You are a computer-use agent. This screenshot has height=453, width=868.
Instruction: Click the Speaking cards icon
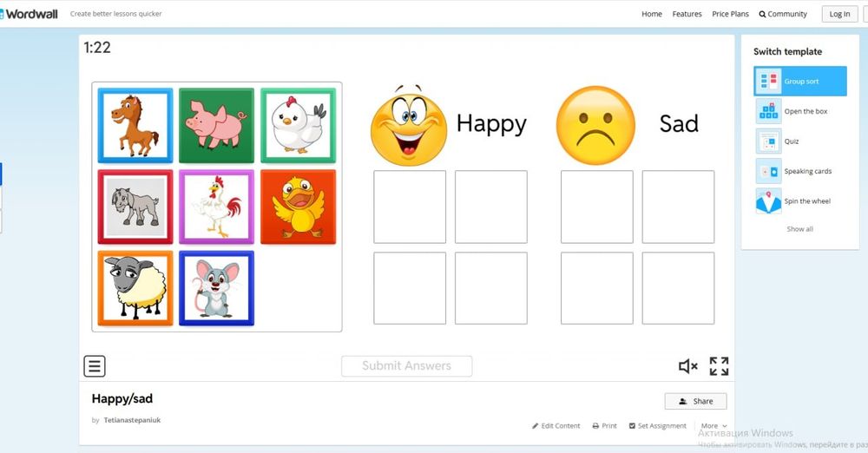(768, 171)
